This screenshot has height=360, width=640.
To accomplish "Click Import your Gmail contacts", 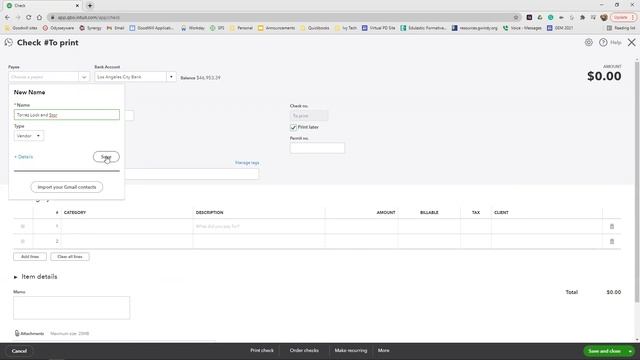I will click(67, 187).
